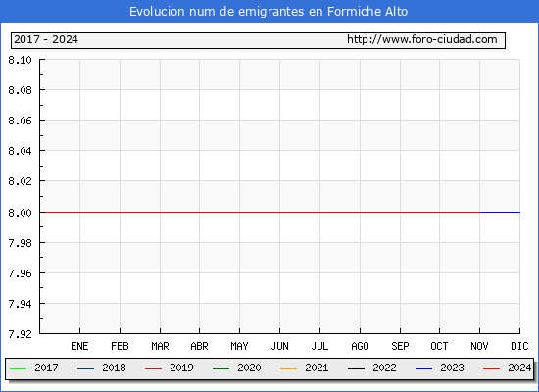This screenshot has width=539, height=392.
Task: Select the 2017 light green legend swatch
Action: pyautogui.click(x=19, y=368)
